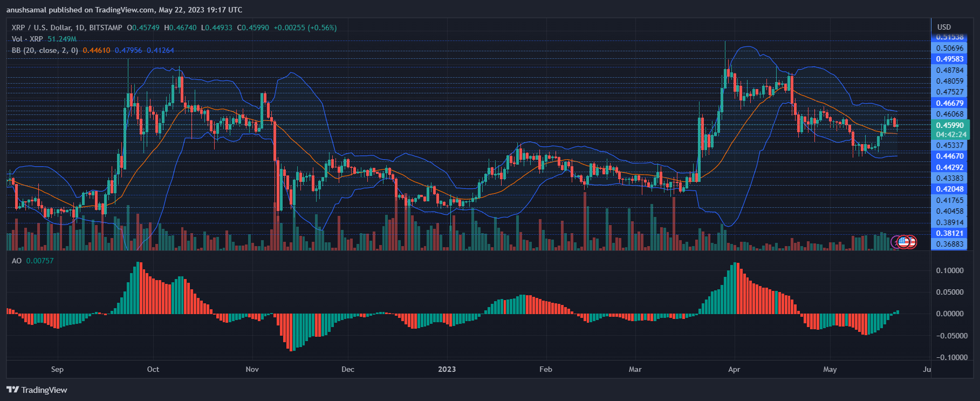Click the volume value 51.249M

(62, 39)
